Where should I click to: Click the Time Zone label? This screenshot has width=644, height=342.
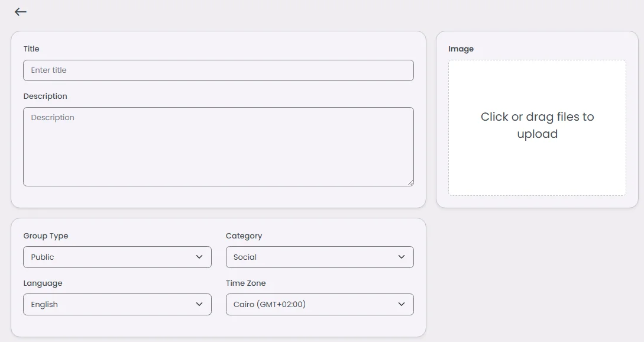[x=245, y=283]
